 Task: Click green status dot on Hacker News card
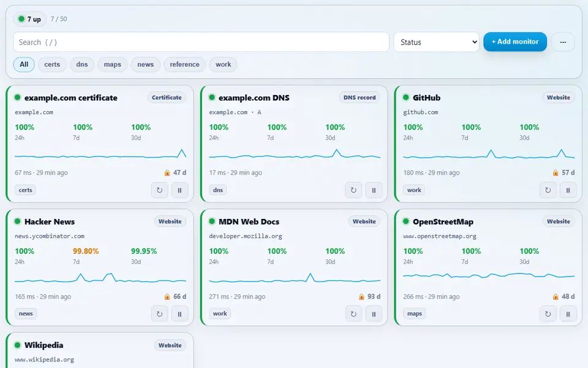point(17,221)
